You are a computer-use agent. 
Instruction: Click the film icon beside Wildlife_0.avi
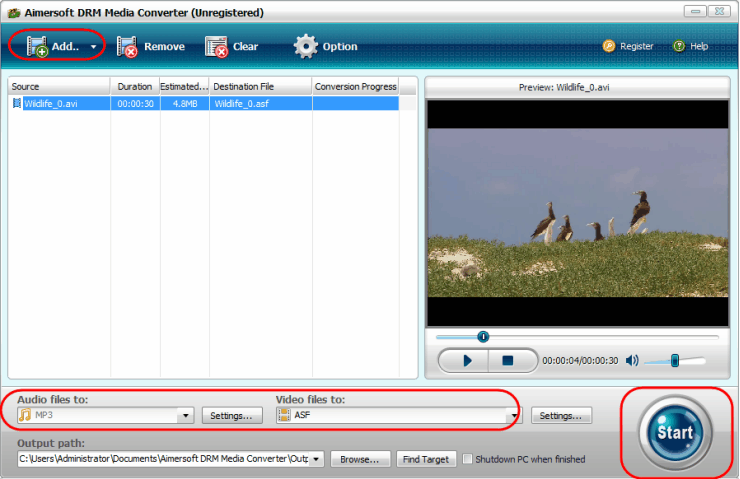coord(17,103)
